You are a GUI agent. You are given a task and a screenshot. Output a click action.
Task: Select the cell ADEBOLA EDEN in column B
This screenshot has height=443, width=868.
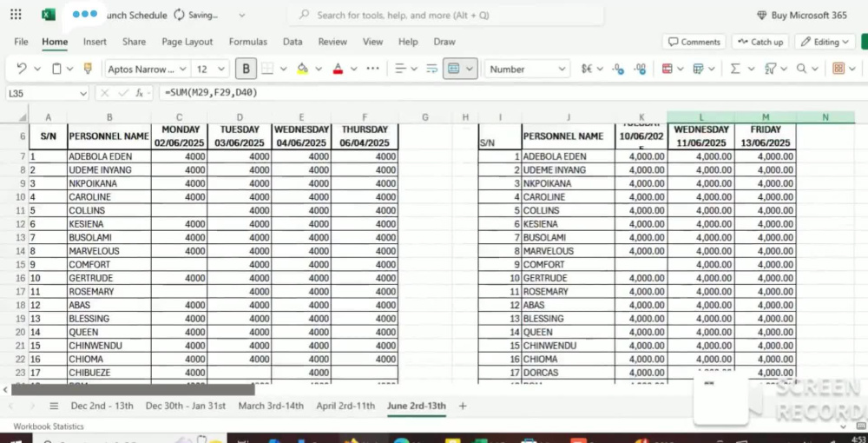(109, 156)
